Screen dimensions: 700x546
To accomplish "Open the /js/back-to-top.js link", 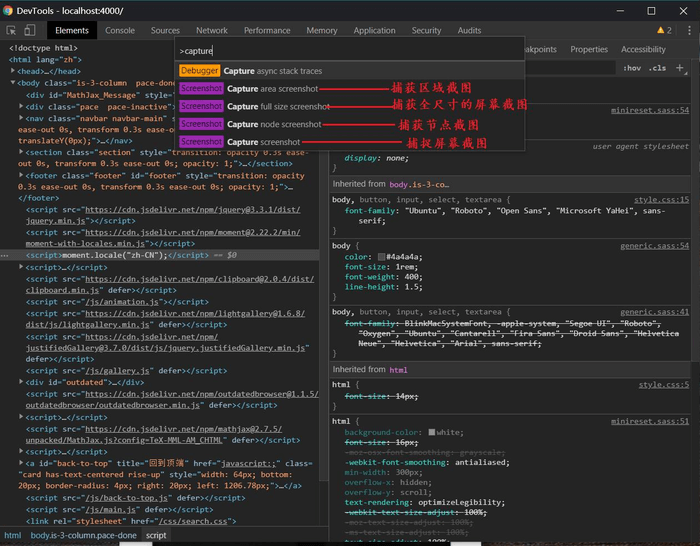I will coord(126,498).
